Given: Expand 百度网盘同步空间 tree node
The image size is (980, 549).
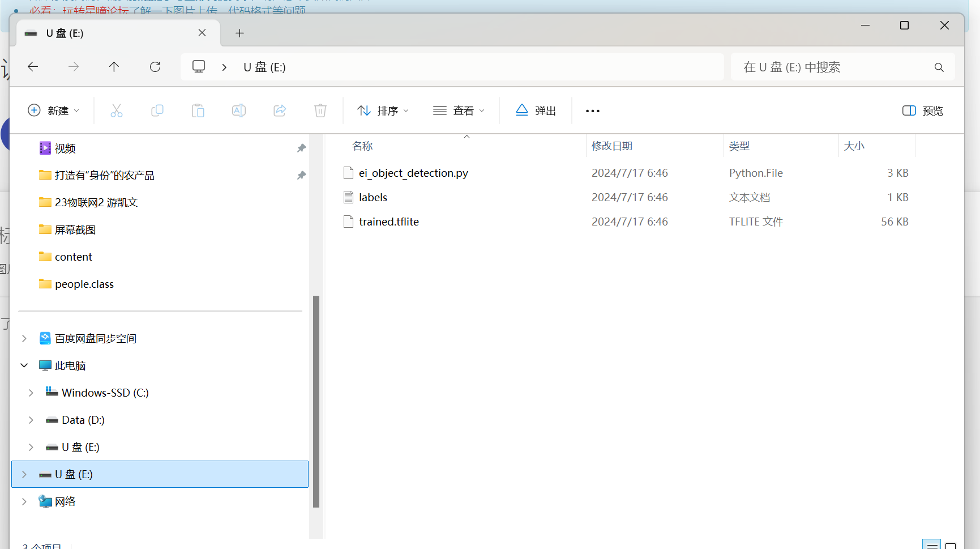Looking at the screenshot, I should (x=24, y=338).
